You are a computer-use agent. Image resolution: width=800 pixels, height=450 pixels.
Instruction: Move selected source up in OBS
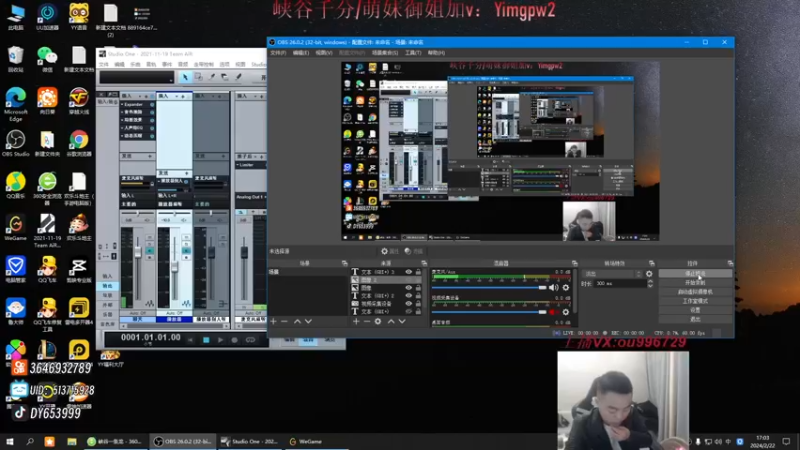(391, 321)
